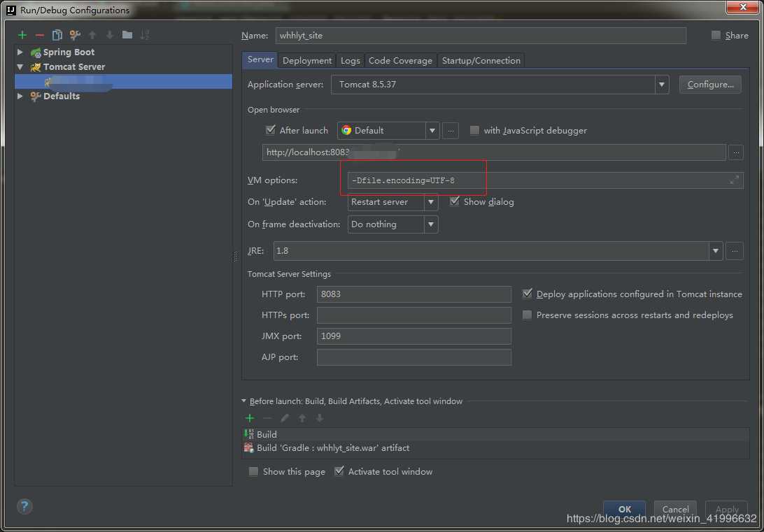Switch to the Server tab
Viewport: 764px width, 532px height.
pyautogui.click(x=260, y=60)
